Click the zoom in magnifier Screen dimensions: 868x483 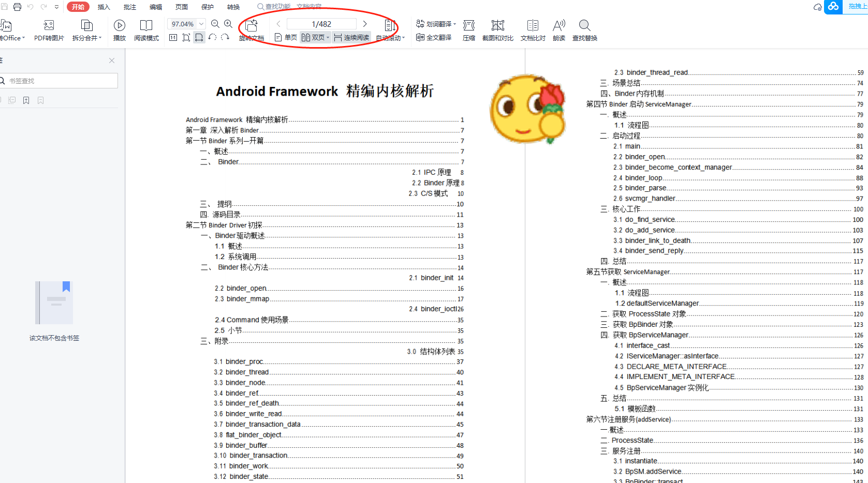point(228,24)
